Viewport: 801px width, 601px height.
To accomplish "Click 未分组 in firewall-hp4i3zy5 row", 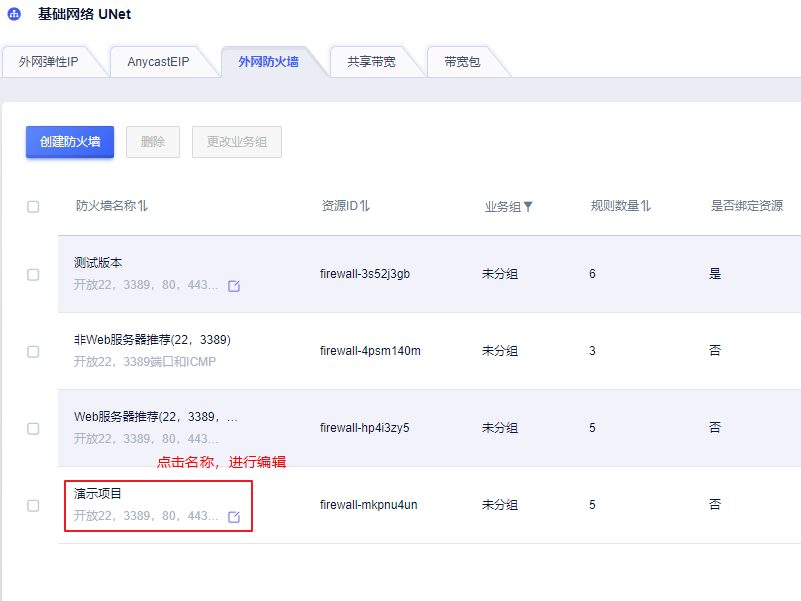I will click(500, 428).
